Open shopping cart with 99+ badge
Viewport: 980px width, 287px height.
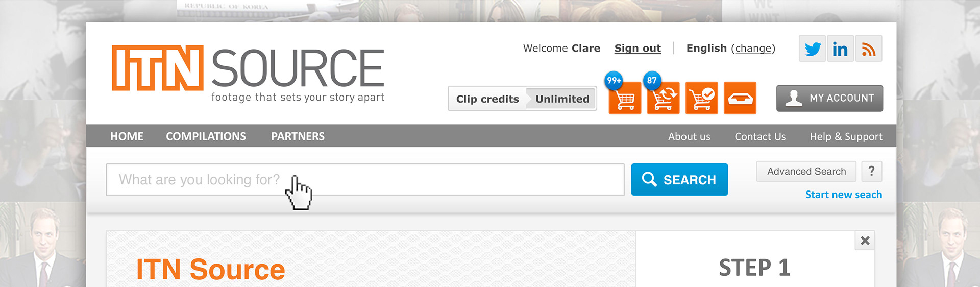pos(625,98)
